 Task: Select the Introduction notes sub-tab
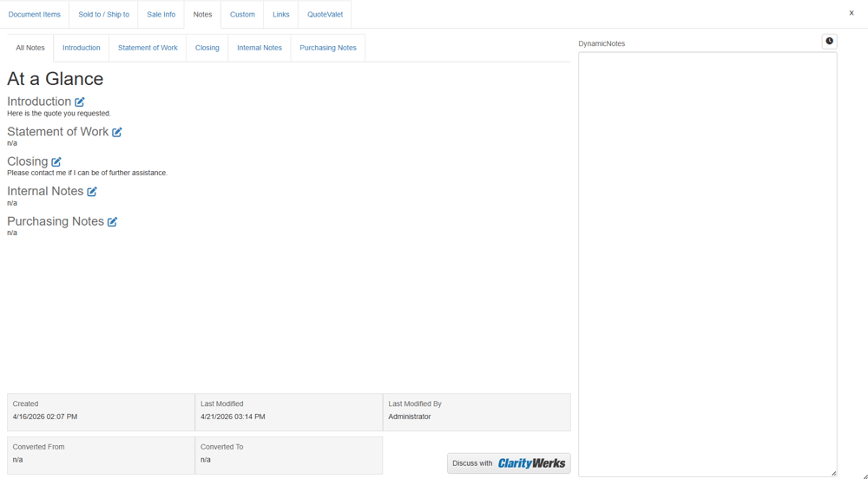click(x=82, y=48)
